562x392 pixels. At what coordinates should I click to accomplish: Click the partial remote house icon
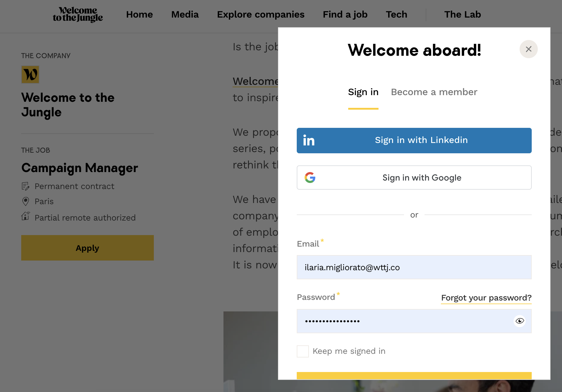coord(26,217)
